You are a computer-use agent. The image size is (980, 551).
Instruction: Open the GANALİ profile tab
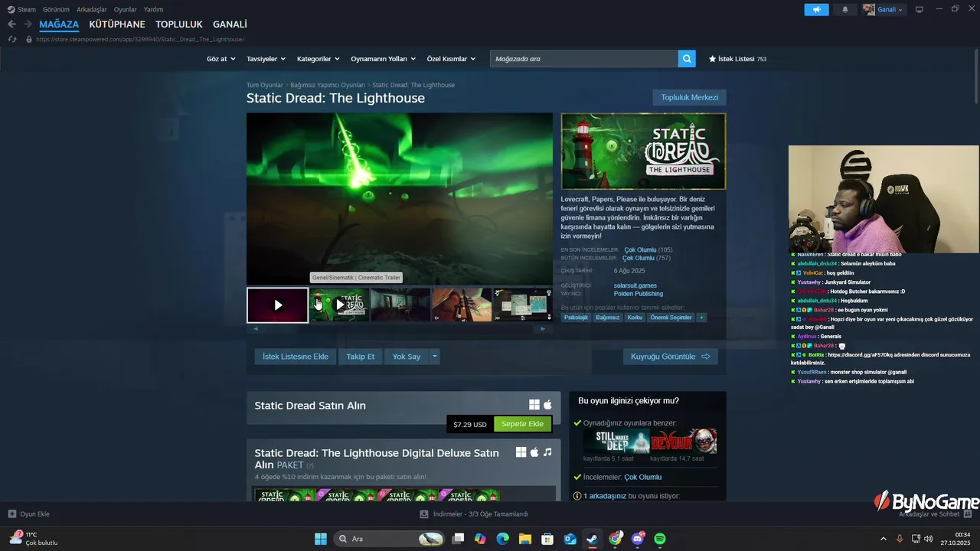tap(230, 24)
